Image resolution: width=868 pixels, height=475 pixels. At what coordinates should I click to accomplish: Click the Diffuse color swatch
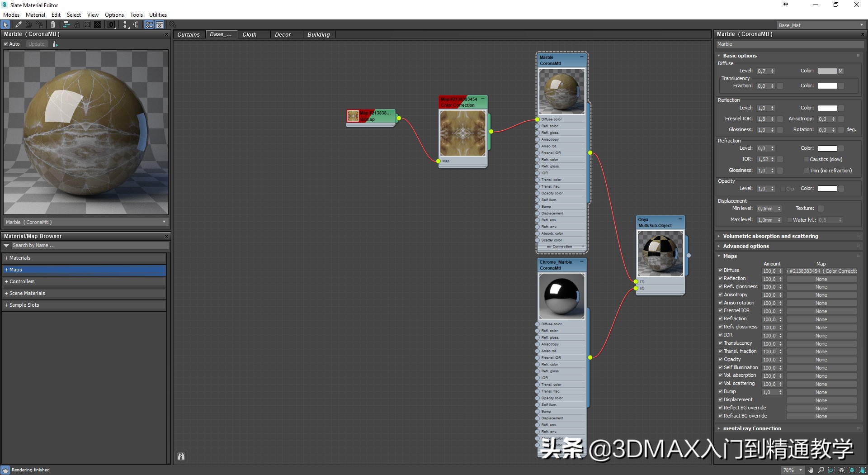tap(828, 71)
